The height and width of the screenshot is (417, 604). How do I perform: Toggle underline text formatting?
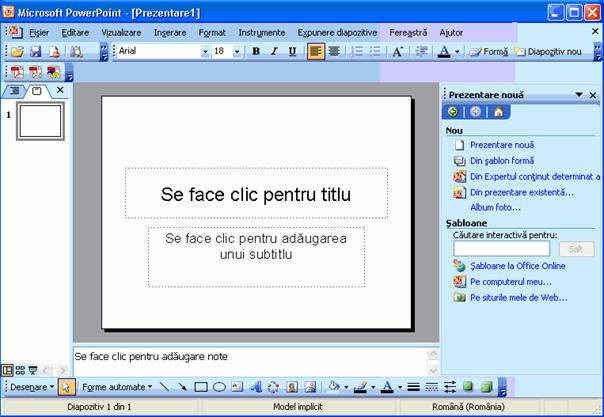(x=292, y=51)
